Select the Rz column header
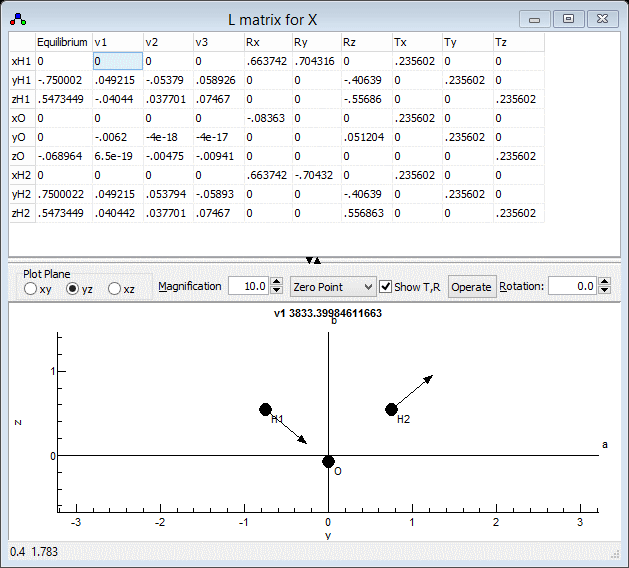 pyautogui.click(x=367, y=43)
